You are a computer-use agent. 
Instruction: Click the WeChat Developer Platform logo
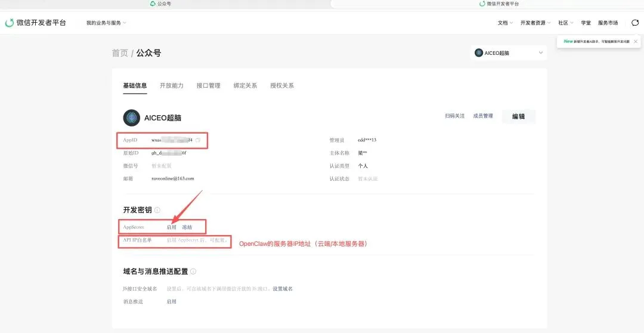(35, 23)
